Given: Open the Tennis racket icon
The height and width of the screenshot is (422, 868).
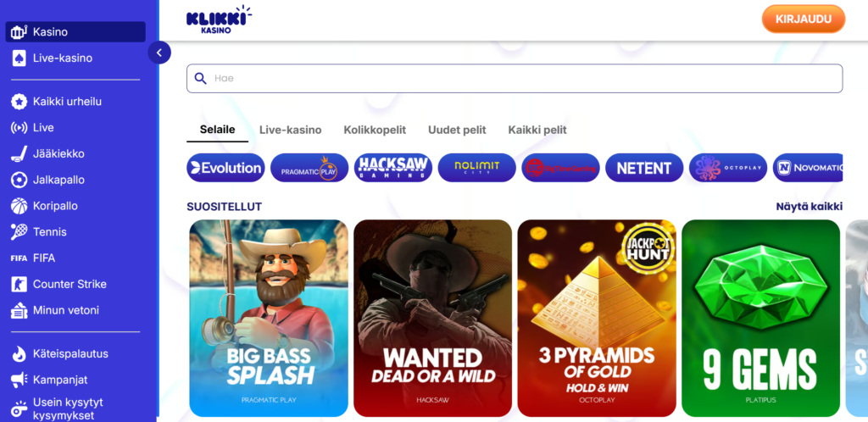Looking at the screenshot, I should [x=19, y=231].
